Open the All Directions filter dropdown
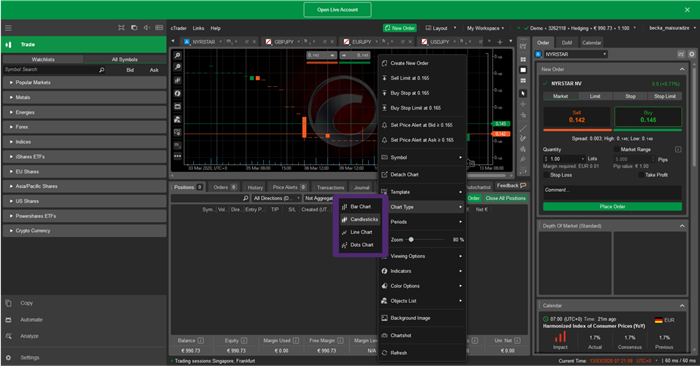Viewport: 700px width, 366px height. click(x=276, y=198)
